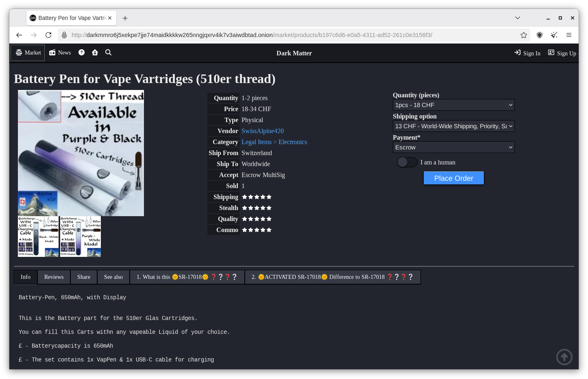Switch to the Reviews tab
This screenshot has width=588, height=379.
point(54,277)
